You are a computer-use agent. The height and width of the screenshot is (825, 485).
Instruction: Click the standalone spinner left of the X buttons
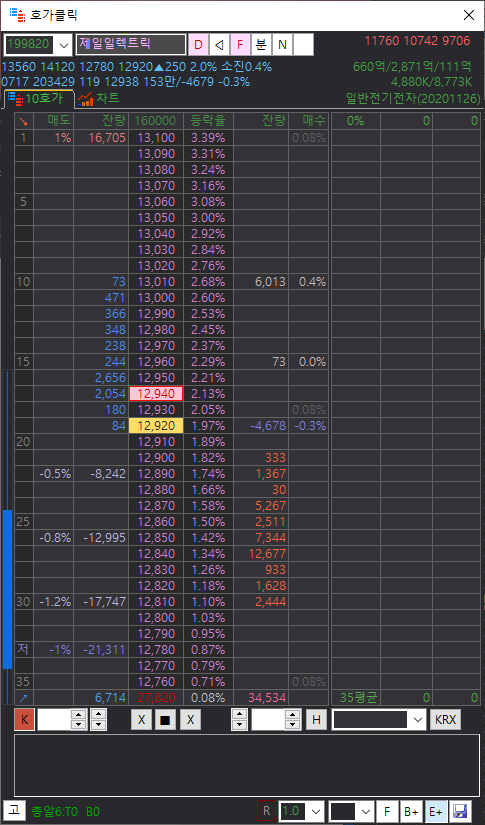[98, 720]
